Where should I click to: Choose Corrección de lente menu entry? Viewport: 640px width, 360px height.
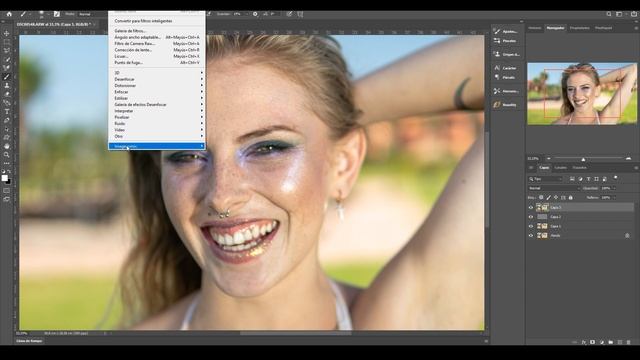tap(157, 50)
